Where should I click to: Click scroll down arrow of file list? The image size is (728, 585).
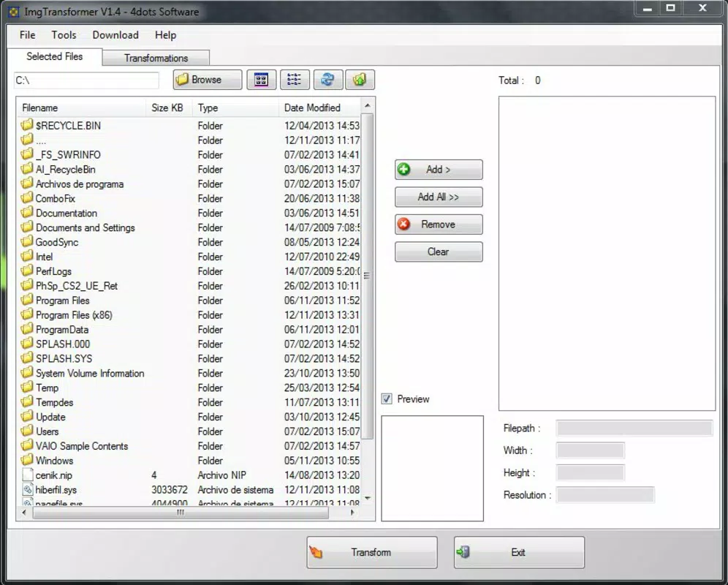tap(367, 498)
